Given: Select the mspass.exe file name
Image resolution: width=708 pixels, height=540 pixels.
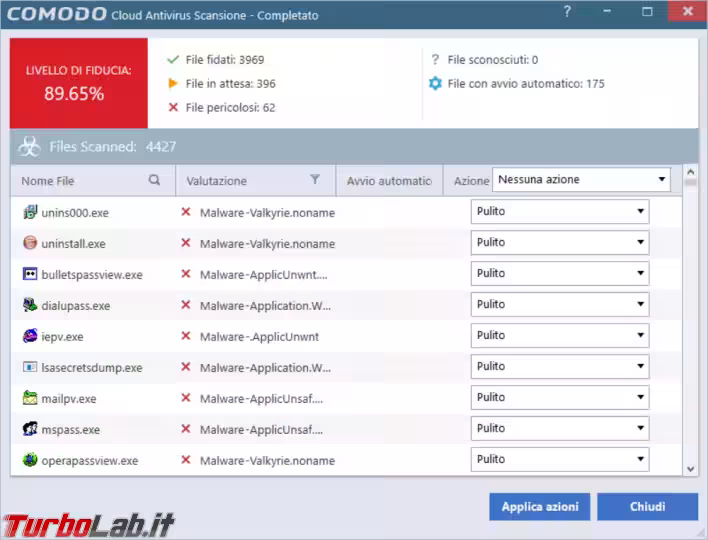Looking at the screenshot, I should tap(71, 429).
